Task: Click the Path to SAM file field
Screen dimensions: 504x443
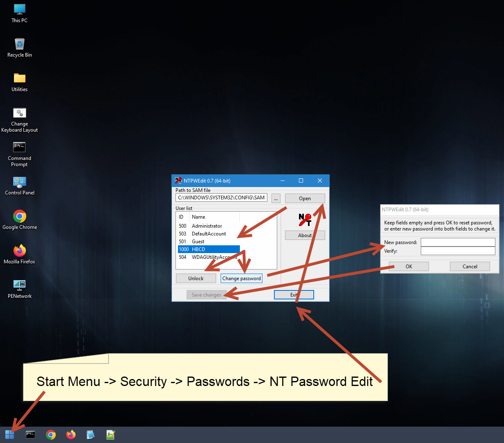Action: point(221,198)
